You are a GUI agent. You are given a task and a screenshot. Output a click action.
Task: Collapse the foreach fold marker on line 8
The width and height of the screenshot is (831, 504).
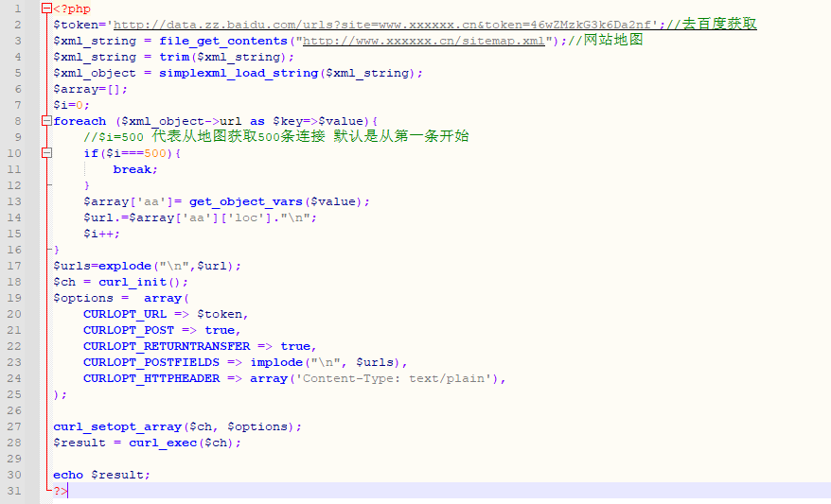pos(46,121)
